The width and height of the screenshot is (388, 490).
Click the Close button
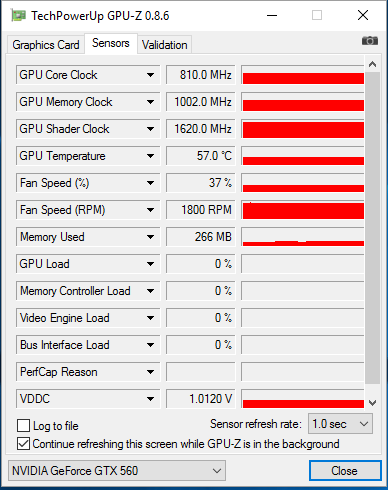tap(345, 471)
